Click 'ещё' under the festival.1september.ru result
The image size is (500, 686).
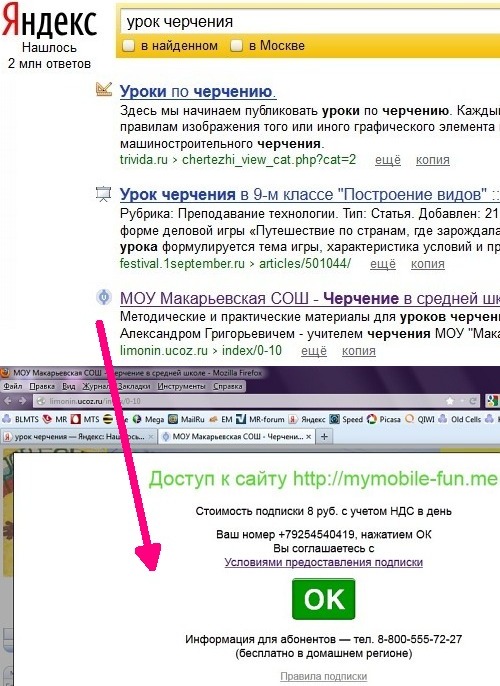(x=383, y=264)
